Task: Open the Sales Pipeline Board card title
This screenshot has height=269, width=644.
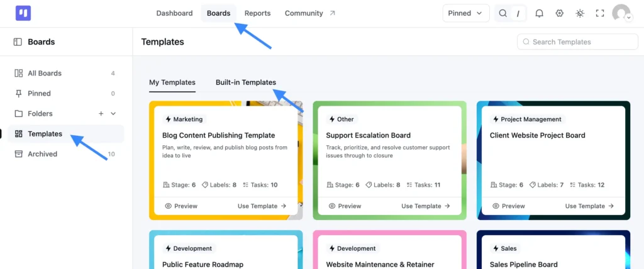Action: (x=524, y=265)
